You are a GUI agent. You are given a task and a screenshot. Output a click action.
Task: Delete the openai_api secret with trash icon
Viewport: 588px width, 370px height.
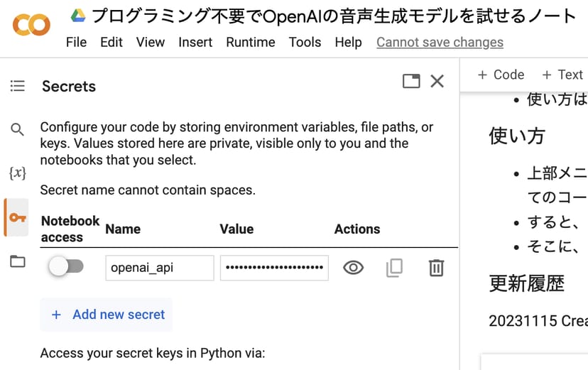(436, 268)
